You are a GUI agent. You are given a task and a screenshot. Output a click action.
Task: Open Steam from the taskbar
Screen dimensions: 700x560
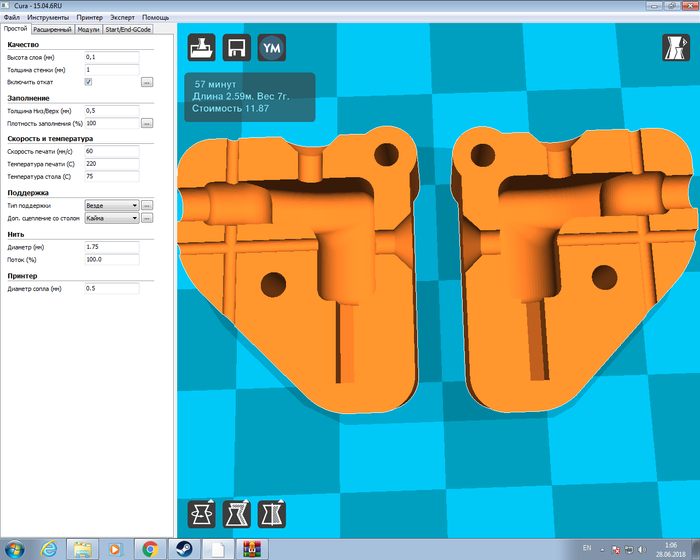[x=183, y=548]
